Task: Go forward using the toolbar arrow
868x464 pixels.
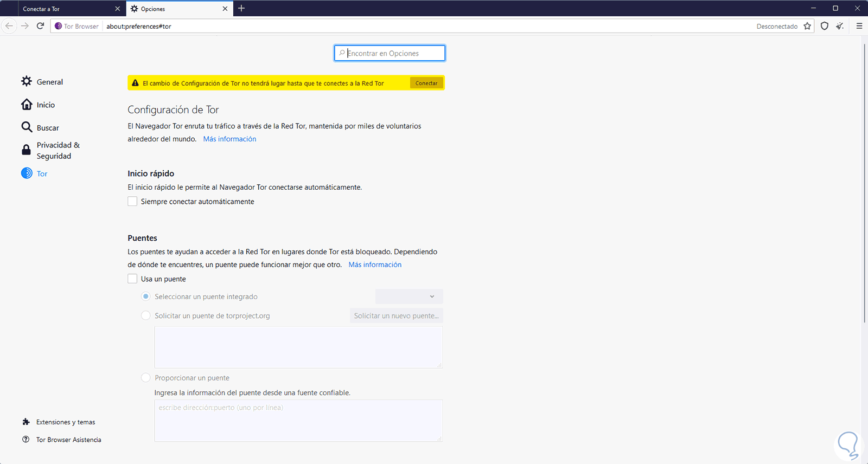Action: click(x=25, y=26)
